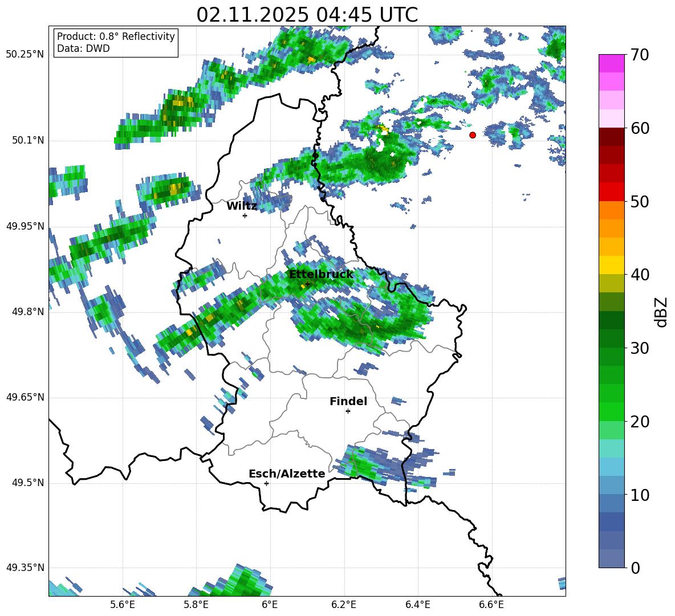675x616 pixels.
Task: Click the colorbar tick label 10
Action: click(639, 495)
